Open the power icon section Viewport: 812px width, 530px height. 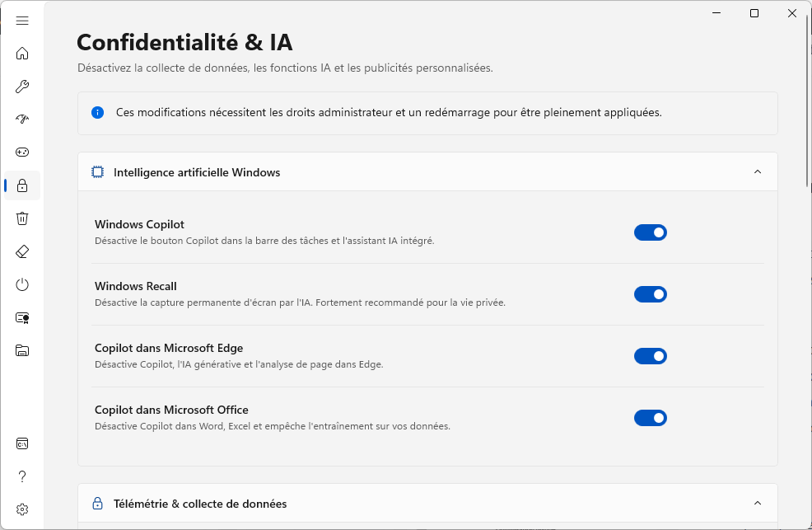click(x=21, y=284)
